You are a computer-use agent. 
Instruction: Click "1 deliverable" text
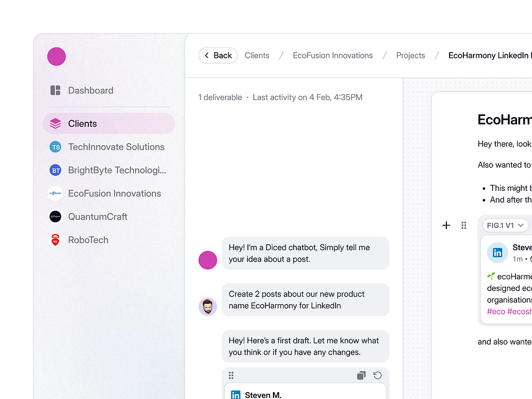[x=220, y=97]
